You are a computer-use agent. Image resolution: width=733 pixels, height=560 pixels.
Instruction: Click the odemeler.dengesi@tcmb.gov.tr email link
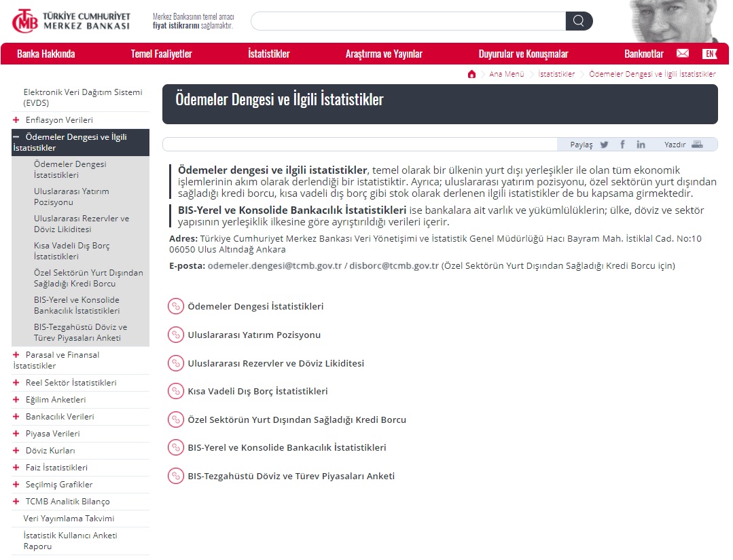click(274, 265)
